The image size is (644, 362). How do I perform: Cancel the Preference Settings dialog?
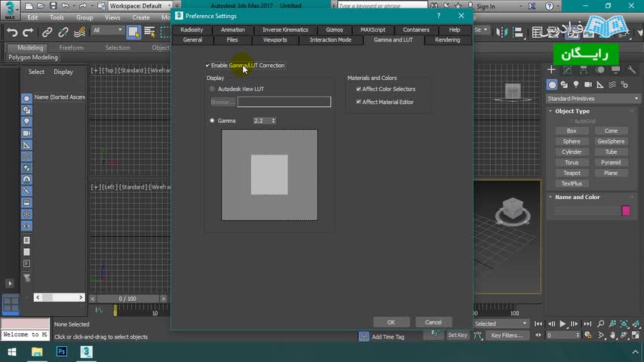434,322
